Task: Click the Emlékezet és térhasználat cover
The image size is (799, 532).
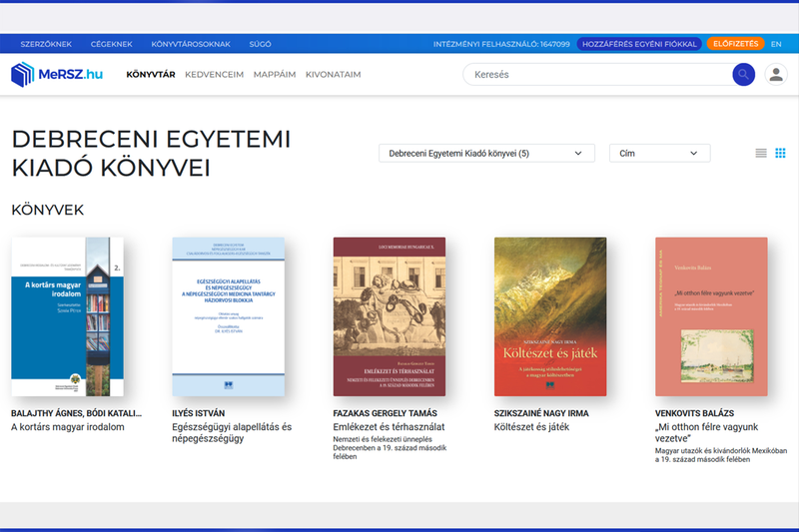Action: tap(389, 316)
